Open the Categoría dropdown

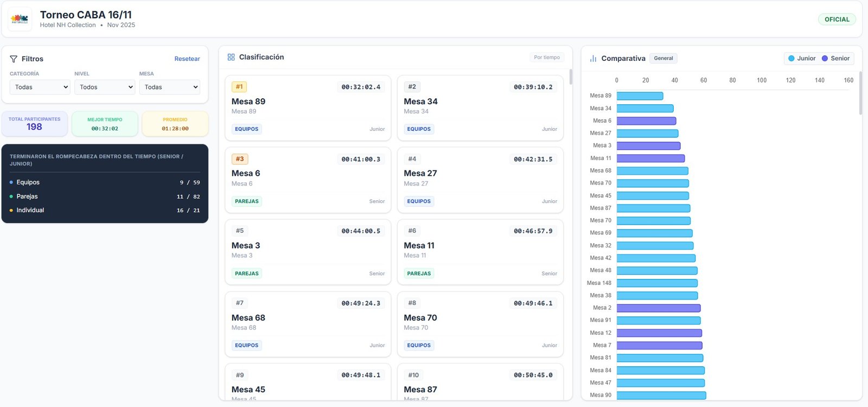[x=40, y=87]
